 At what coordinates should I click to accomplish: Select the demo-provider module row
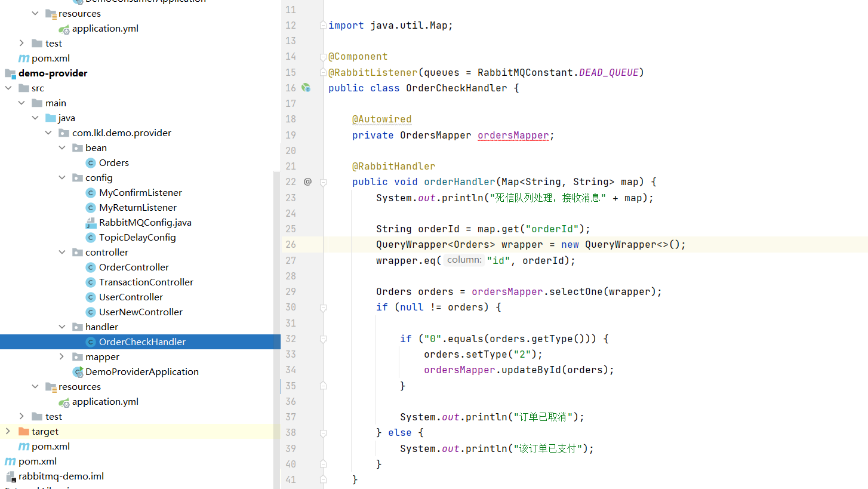pyautogui.click(x=140, y=73)
